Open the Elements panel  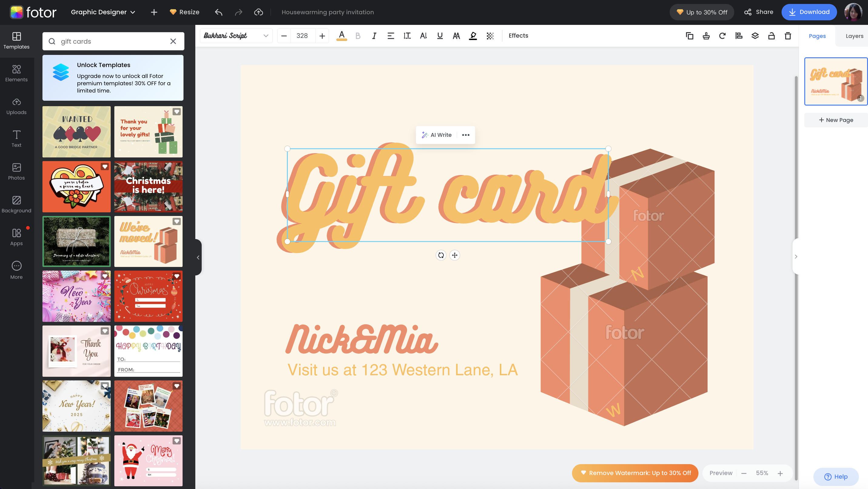click(x=16, y=73)
